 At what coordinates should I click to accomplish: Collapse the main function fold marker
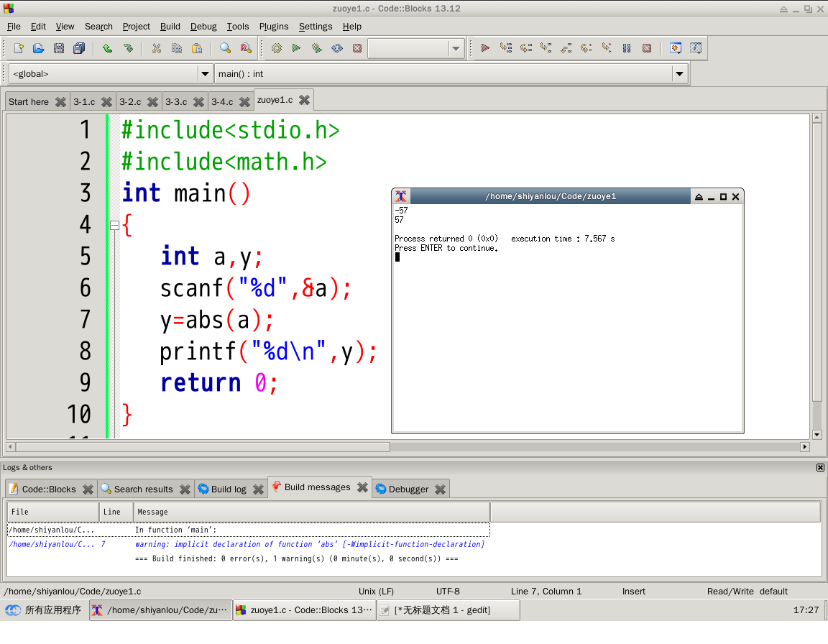coord(114,225)
